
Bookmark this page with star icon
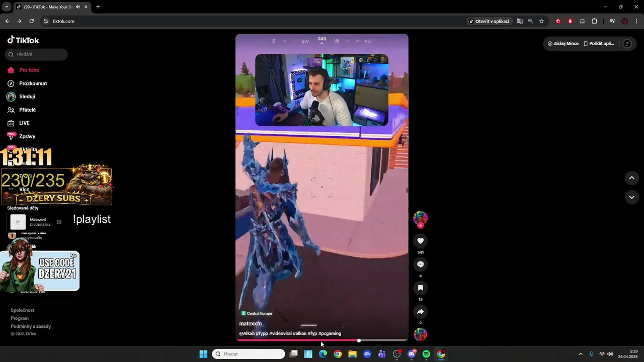click(541, 21)
